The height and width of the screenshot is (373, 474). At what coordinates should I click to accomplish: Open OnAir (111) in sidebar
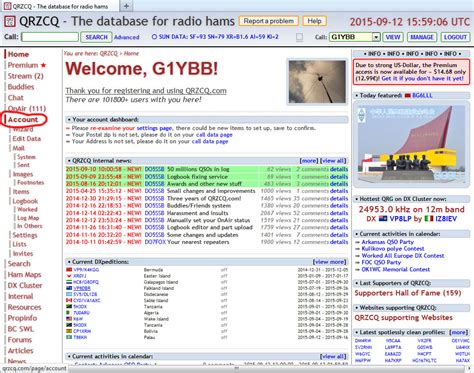[27, 108]
